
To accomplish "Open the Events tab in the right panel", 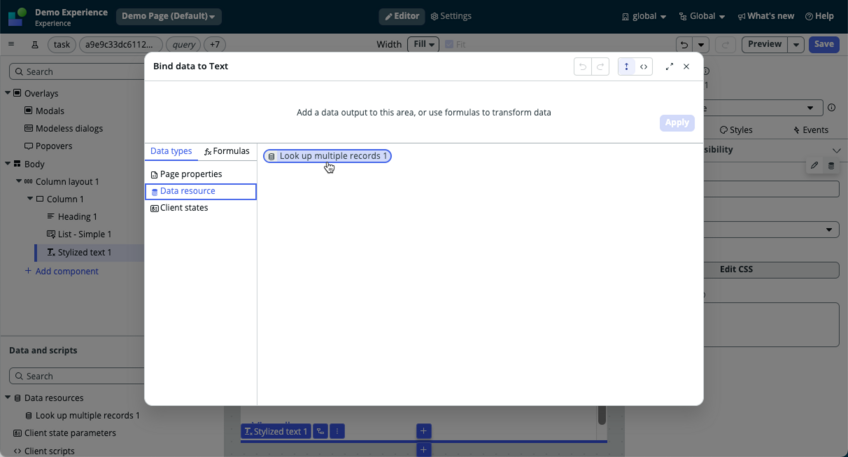I will pos(811,130).
